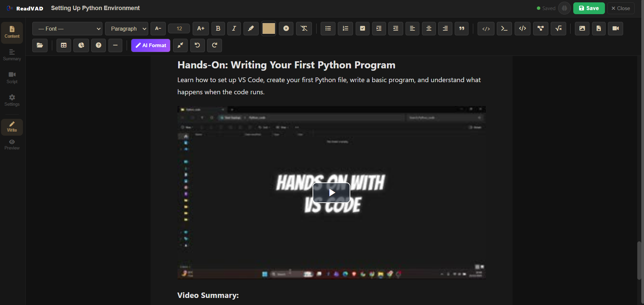Open the Script sidebar tab
Image resolution: width=644 pixels, height=305 pixels.
point(12,78)
